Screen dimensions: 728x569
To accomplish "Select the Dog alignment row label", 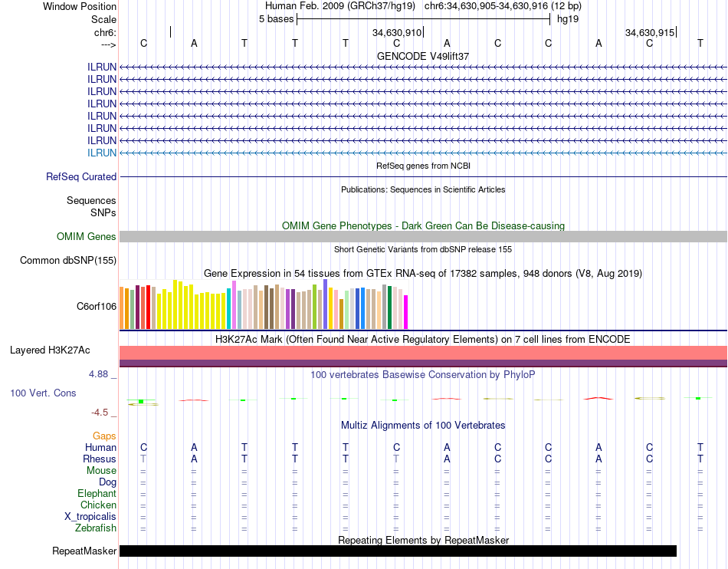I will 107,482.
